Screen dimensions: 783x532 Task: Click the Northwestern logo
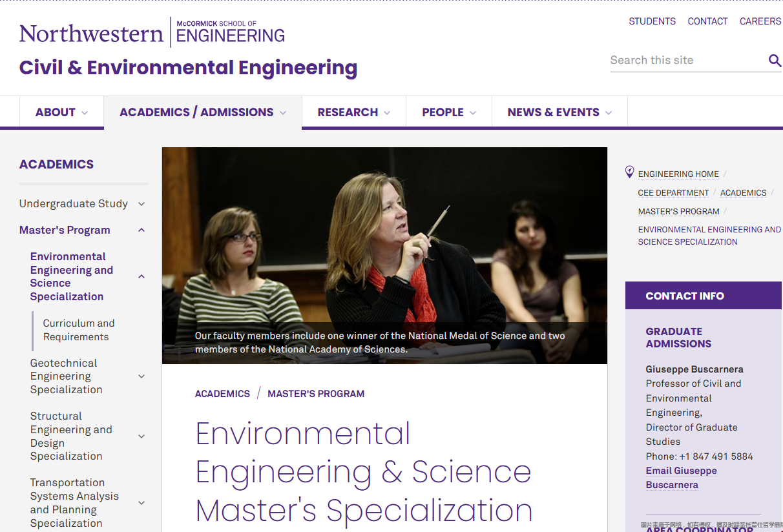point(91,33)
